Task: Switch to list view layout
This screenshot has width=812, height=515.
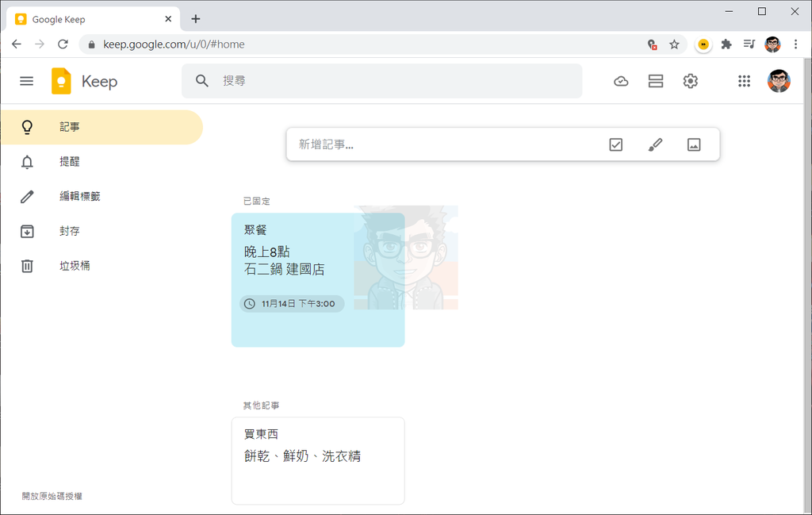Action: [x=656, y=81]
